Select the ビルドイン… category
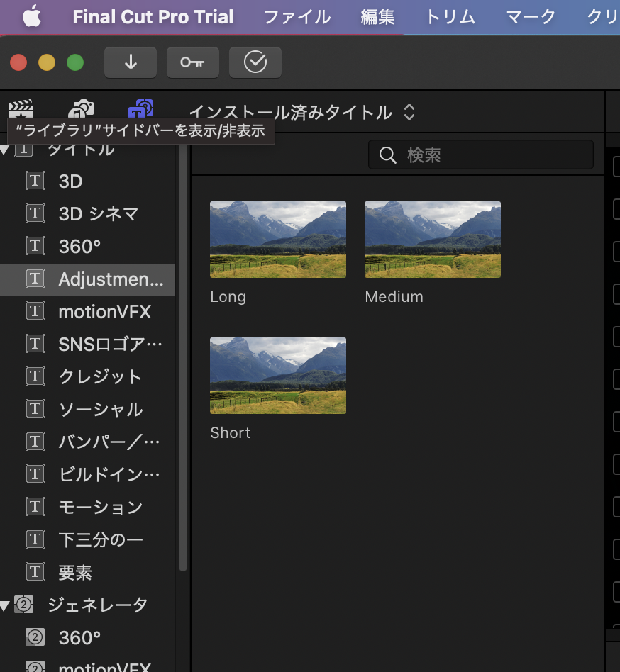The height and width of the screenshot is (672, 620). pos(87,474)
